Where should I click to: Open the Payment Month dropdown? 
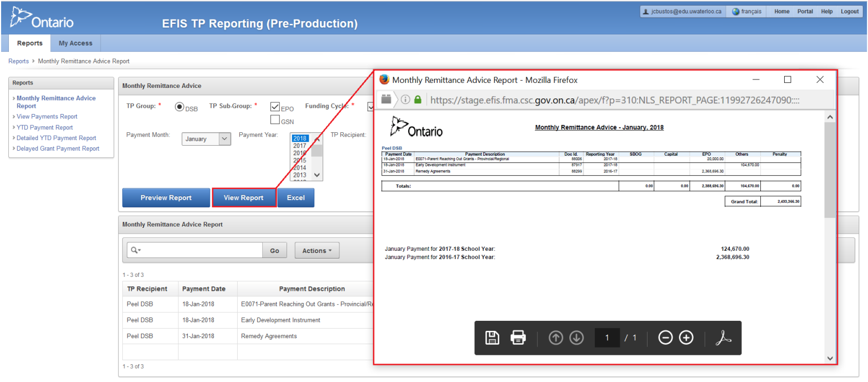pyautogui.click(x=206, y=139)
